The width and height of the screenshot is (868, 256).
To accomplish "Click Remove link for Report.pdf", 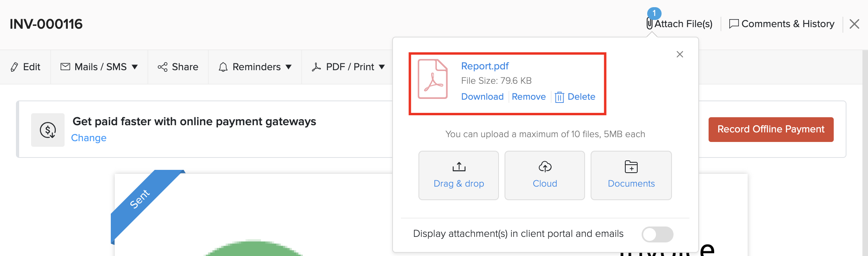I will coord(528,97).
